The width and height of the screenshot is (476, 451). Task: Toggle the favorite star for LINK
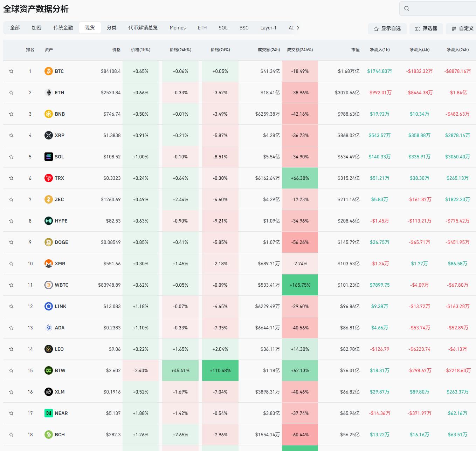coord(11,306)
